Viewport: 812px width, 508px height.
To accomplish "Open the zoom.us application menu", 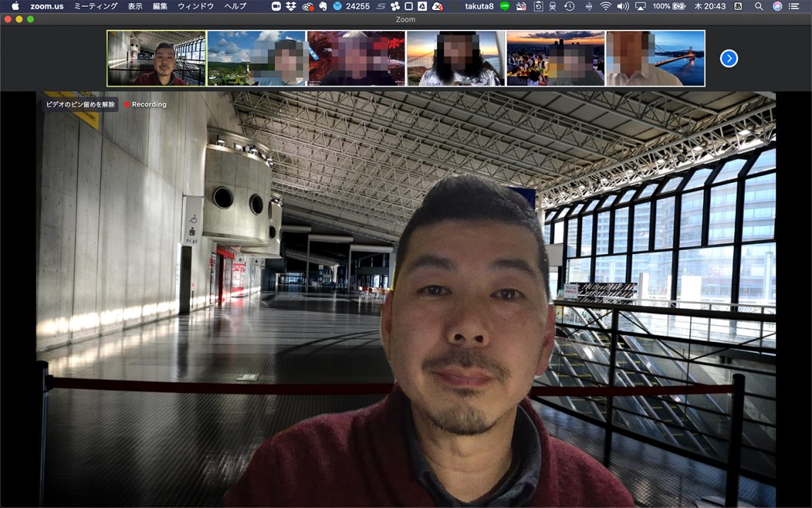I will (47, 6).
